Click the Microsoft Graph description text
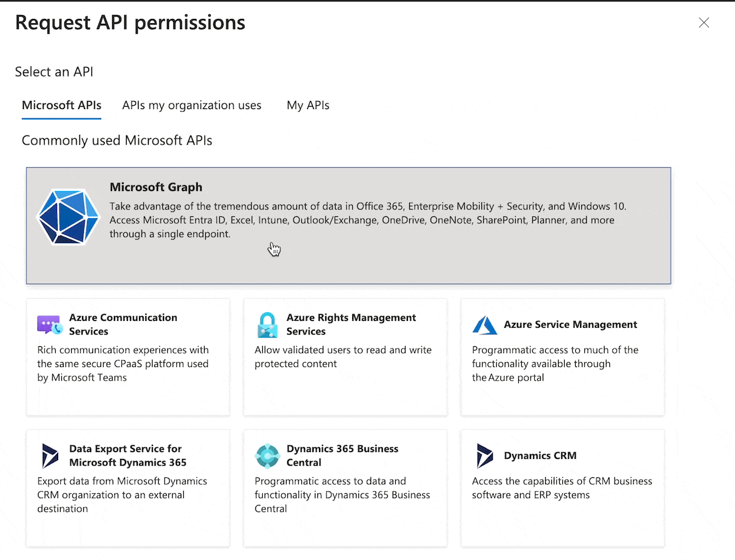Screen dimensions: 735x560 click(x=367, y=220)
